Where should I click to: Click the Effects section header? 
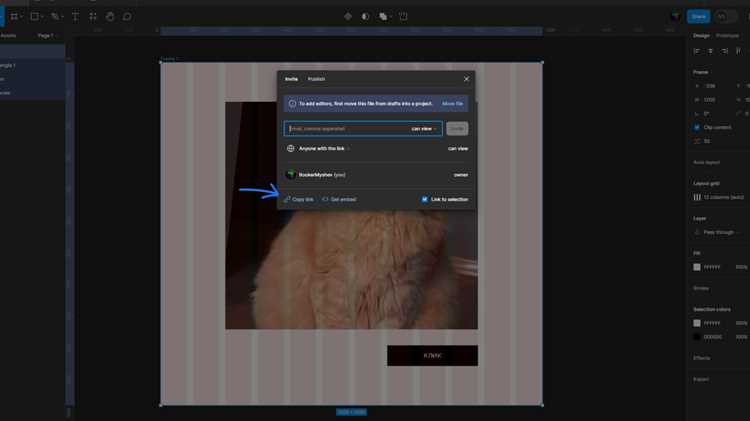click(702, 358)
